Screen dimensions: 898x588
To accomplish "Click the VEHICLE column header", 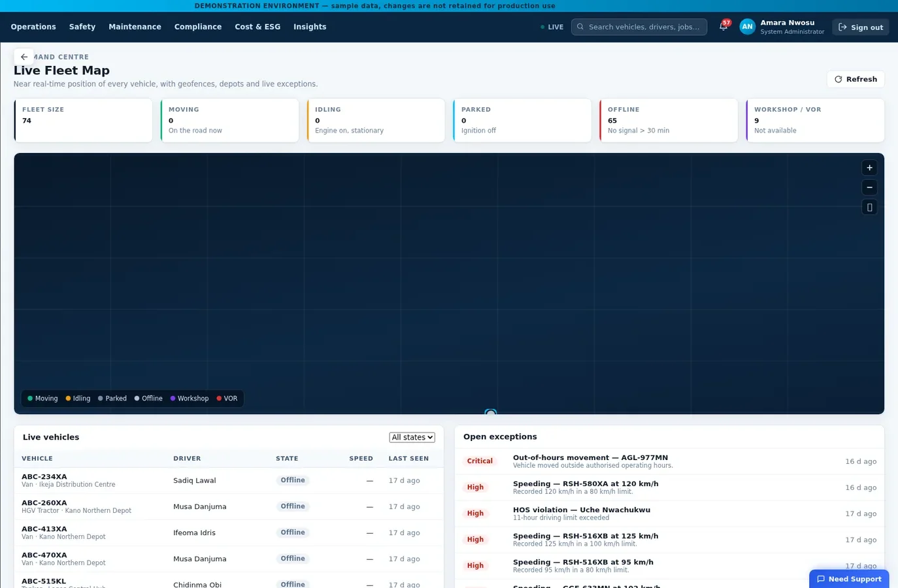I will tap(37, 459).
